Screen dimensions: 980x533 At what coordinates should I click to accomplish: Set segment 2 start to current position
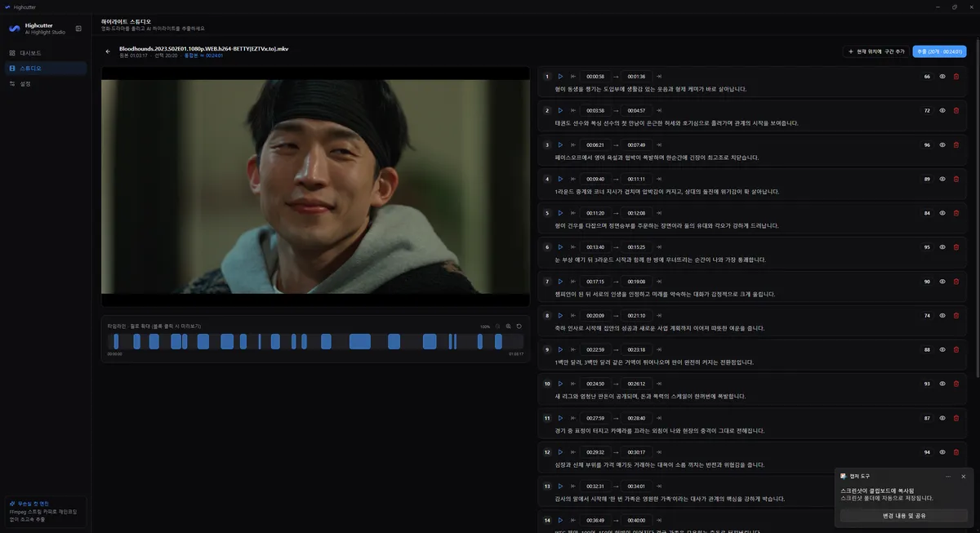click(573, 111)
